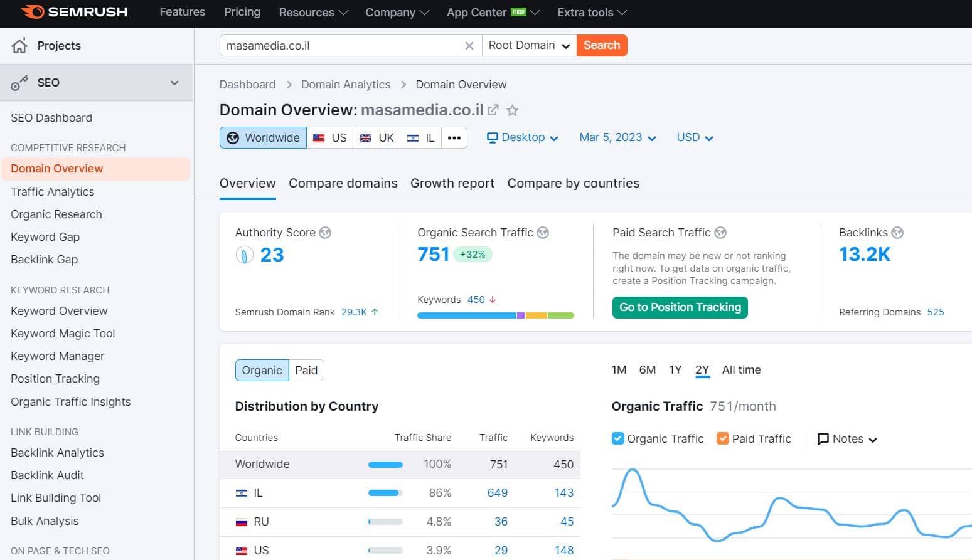Uncheck the Organic Traffic checkbox
Screen dimensions: 972x560
(x=618, y=438)
